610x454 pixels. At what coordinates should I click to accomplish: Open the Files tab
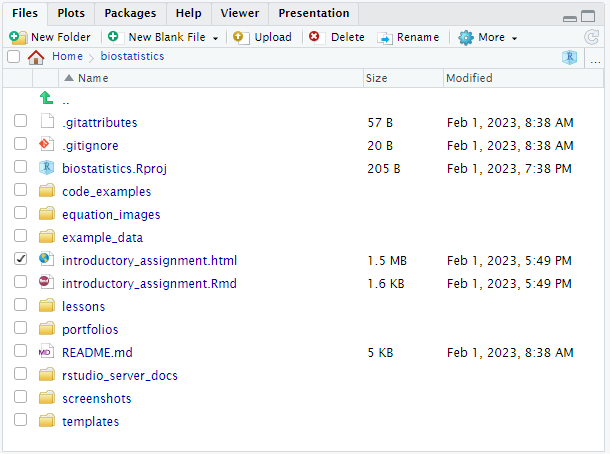[25, 13]
